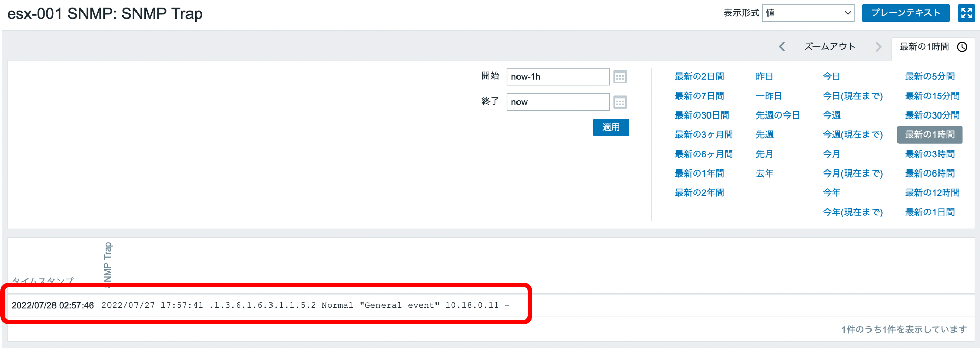Choose 昨日 time range
Image resolution: width=980 pixels, height=348 pixels.
click(x=764, y=76)
